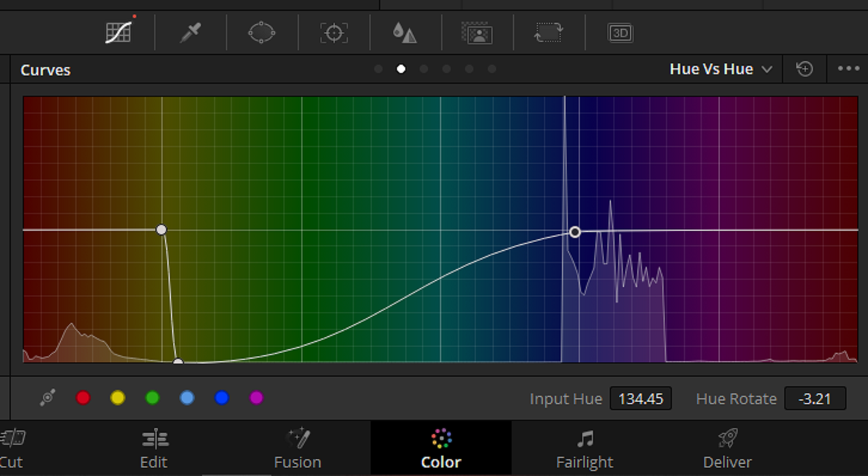Pick the cyan hue swatch
Image resolution: width=868 pixels, height=476 pixels.
[187, 398]
